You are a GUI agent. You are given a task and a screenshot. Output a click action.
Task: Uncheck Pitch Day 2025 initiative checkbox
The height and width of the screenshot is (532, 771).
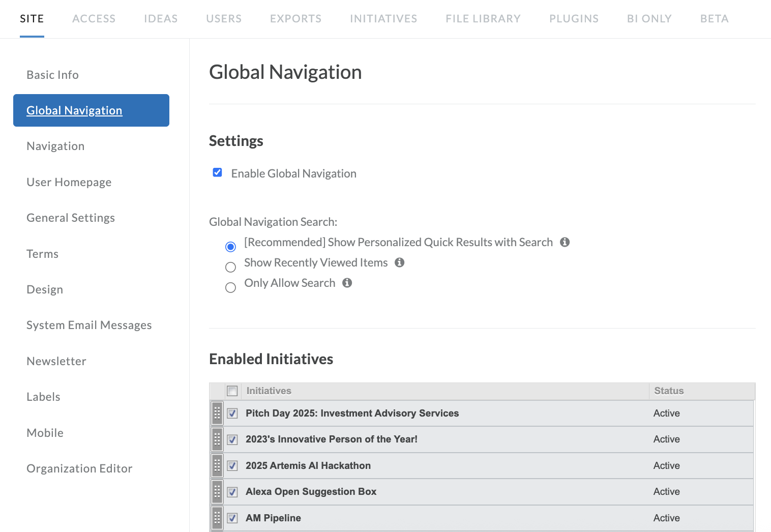click(x=232, y=413)
